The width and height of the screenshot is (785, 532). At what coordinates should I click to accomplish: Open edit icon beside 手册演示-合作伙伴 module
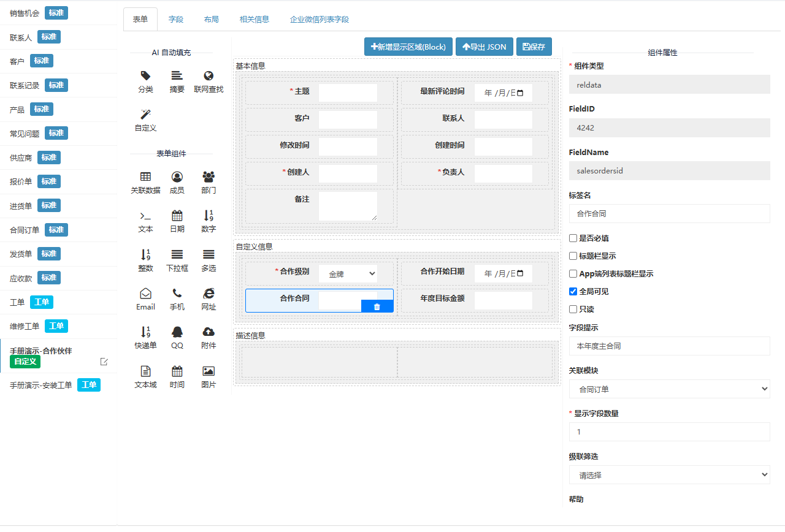[x=104, y=362]
